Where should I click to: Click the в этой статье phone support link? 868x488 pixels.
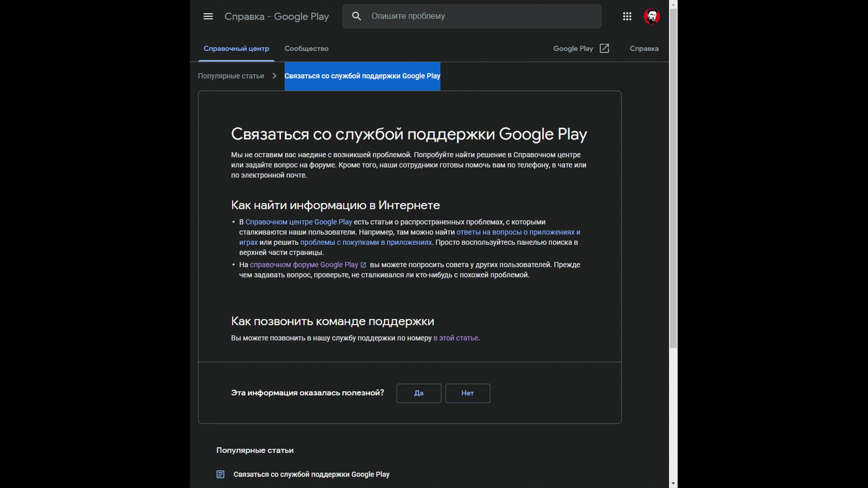click(455, 338)
